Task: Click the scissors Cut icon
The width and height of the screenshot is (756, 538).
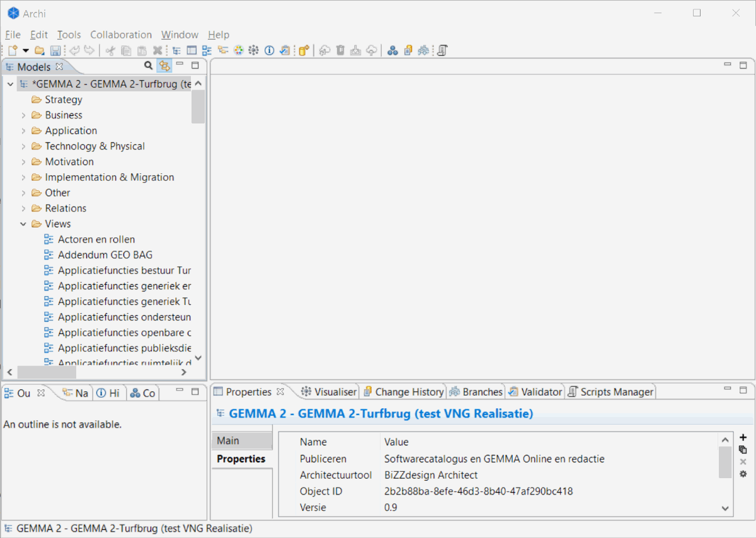Action: point(110,50)
